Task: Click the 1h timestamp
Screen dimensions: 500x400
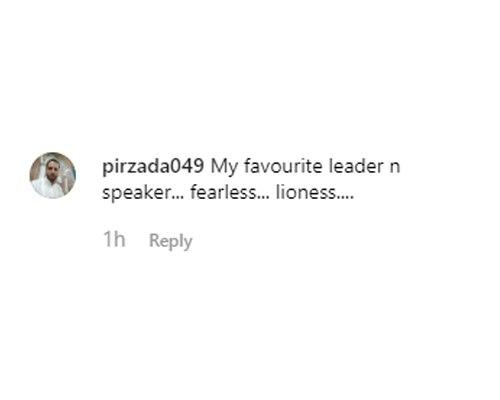Action: pyautogui.click(x=114, y=239)
